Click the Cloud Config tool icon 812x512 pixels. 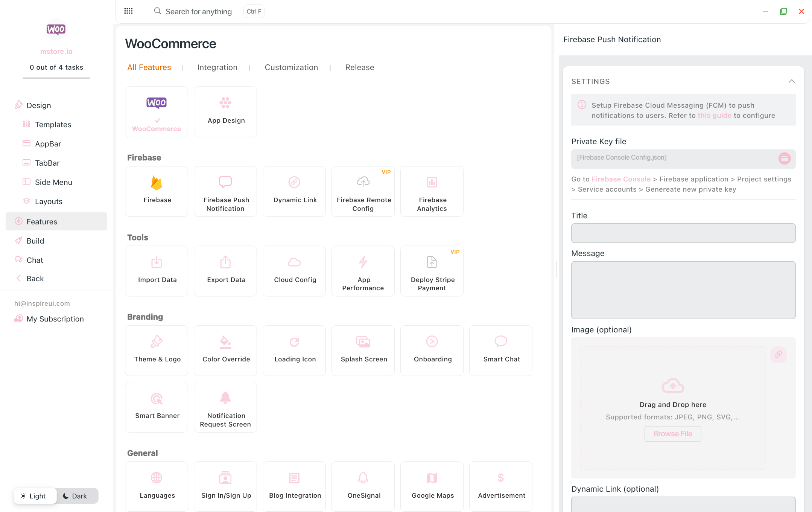pos(294,262)
